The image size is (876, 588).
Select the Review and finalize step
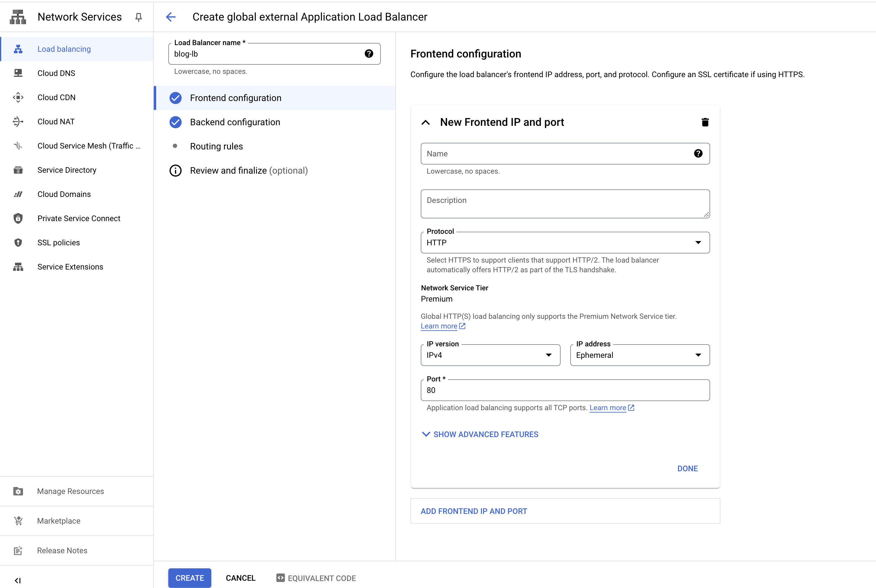click(275, 171)
